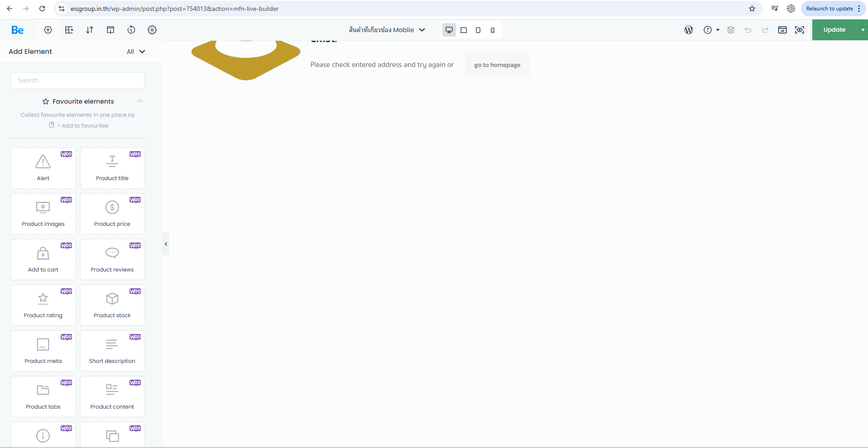Image resolution: width=868 pixels, height=448 pixels.
Task: Select the Add to cart element
Action: click(x=43, y=259)
